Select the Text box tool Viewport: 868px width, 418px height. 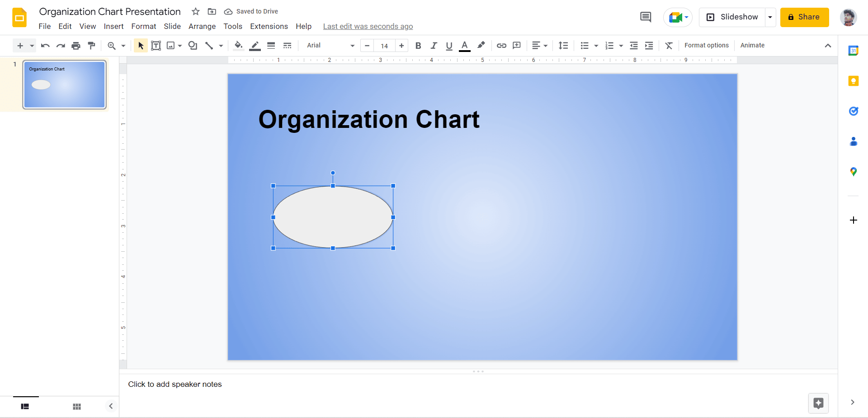[156, 45]
